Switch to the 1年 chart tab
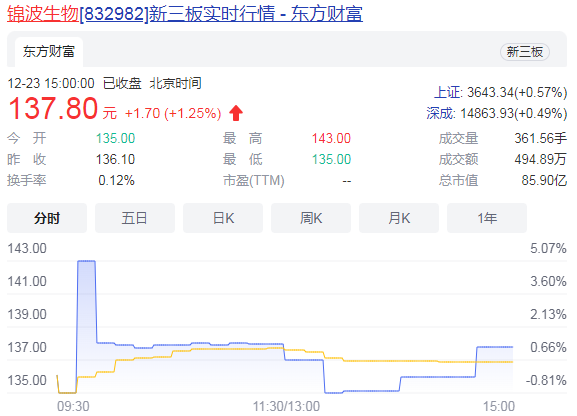This screenshot has height=416, width=577. [487, 218]
